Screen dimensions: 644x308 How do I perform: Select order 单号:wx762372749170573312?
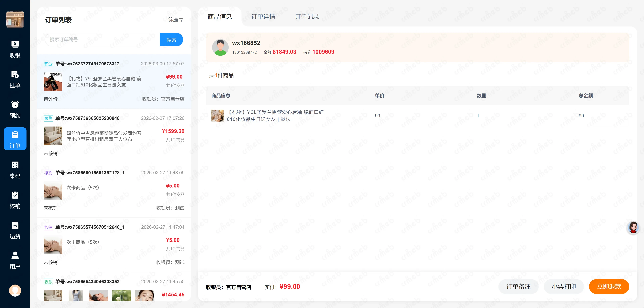click(x=114, y=81)
